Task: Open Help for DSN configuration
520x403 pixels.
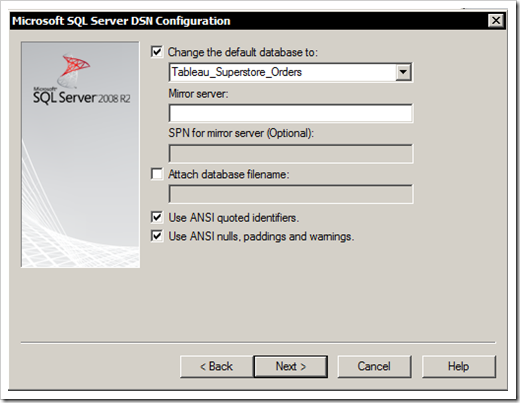Action: (459, 366)
